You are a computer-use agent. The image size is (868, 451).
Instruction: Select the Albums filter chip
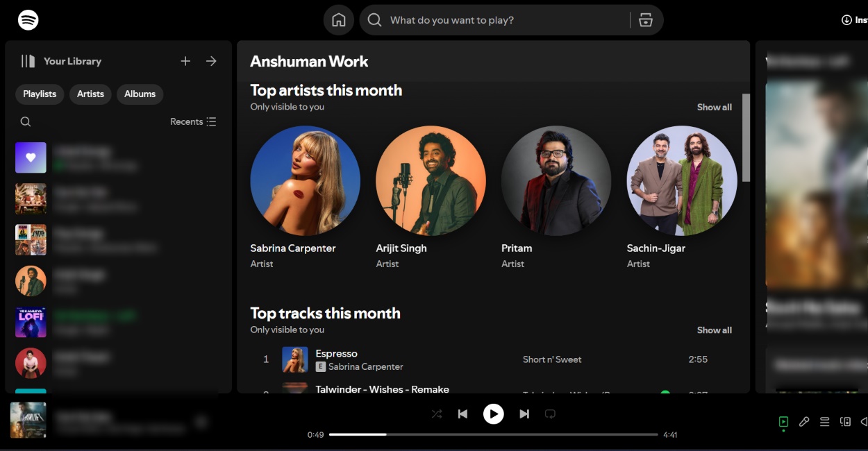[140, 94]
